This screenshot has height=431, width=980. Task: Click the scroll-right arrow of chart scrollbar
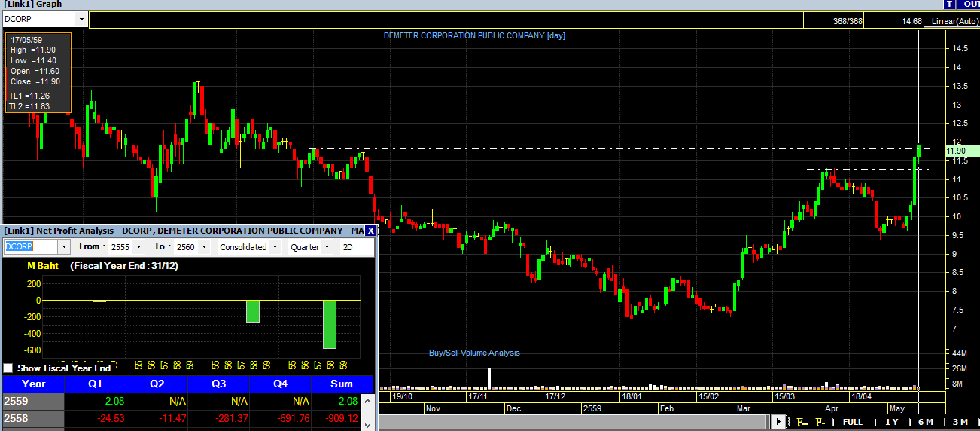pos(779,422)
